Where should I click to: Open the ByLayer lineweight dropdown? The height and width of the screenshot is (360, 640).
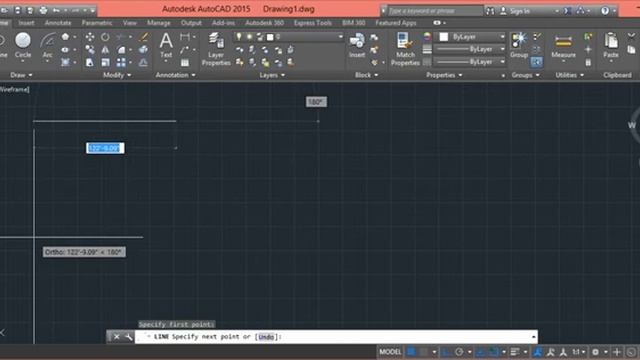502,49
